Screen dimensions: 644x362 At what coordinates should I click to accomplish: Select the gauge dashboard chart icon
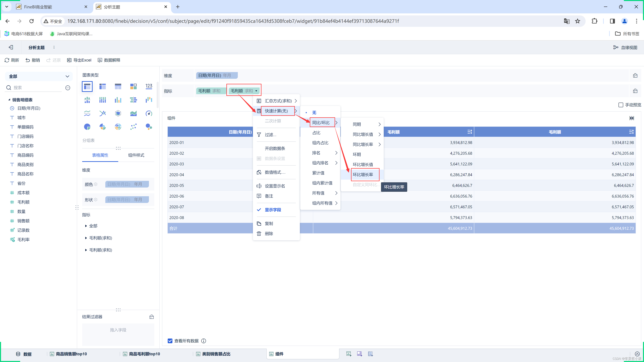pos(149,113)
